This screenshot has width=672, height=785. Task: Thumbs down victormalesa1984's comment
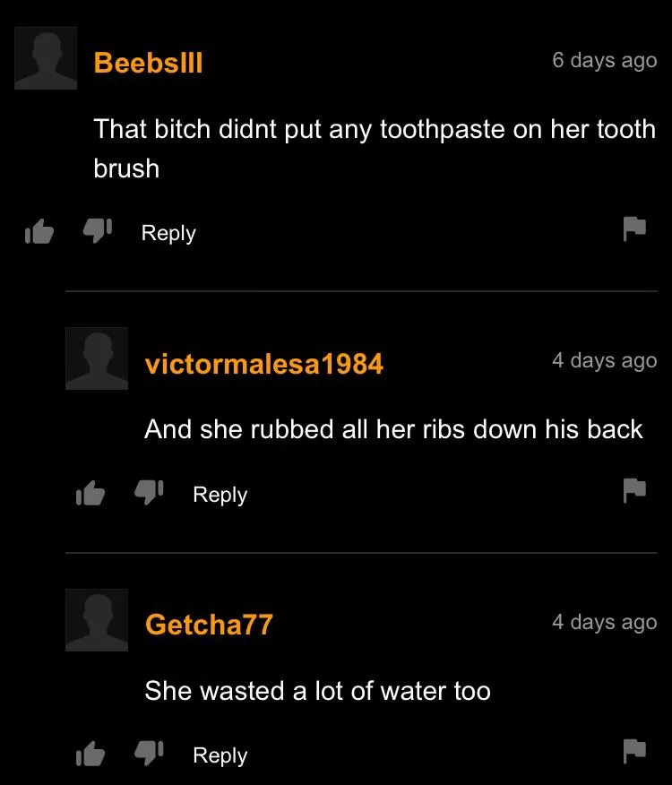[150, 492]
